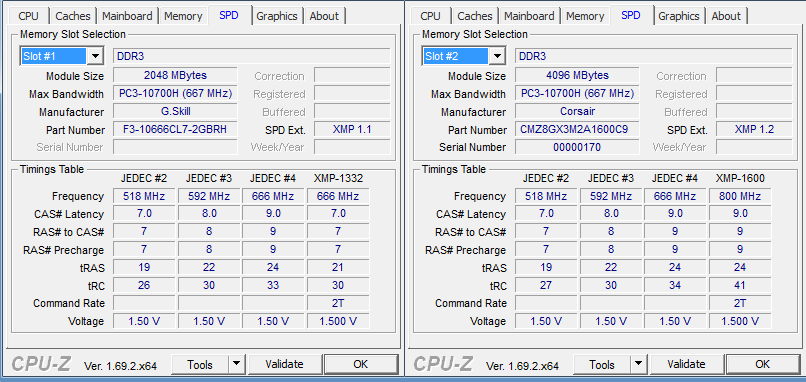Image resolution: width=806 pixels, height=382 pixels.
Task: Open Tools dropdown arrow in left window
Action: [x=236, y=365]
